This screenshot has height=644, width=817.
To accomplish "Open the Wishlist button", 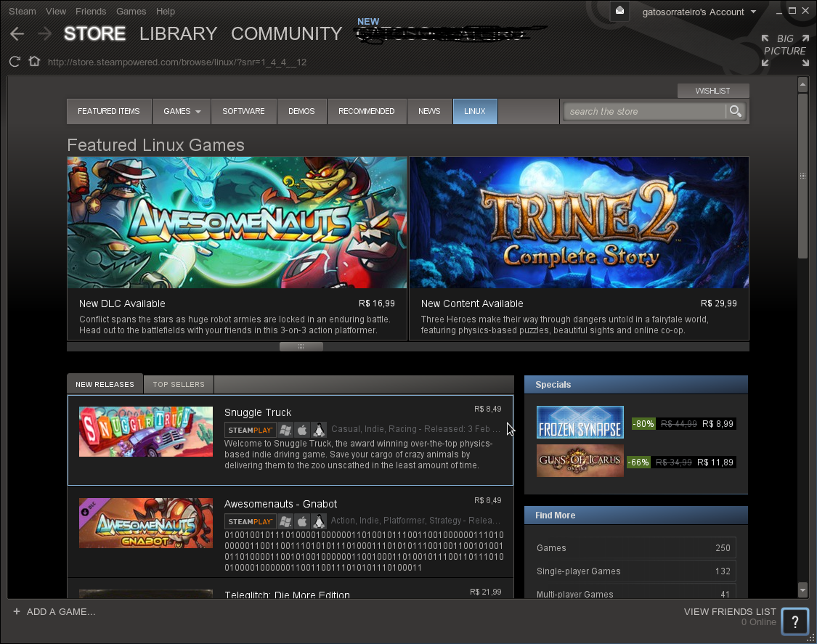I will coord(713,91).
